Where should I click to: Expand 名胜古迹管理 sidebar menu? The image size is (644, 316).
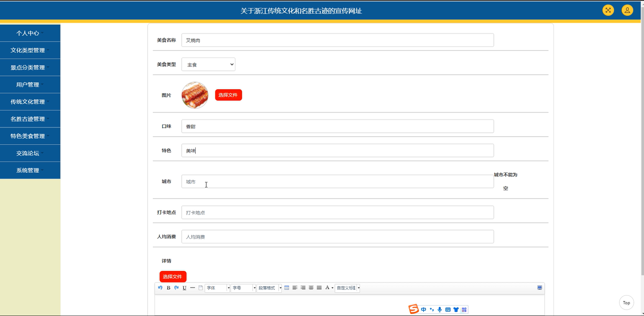(x=30, y=119)
